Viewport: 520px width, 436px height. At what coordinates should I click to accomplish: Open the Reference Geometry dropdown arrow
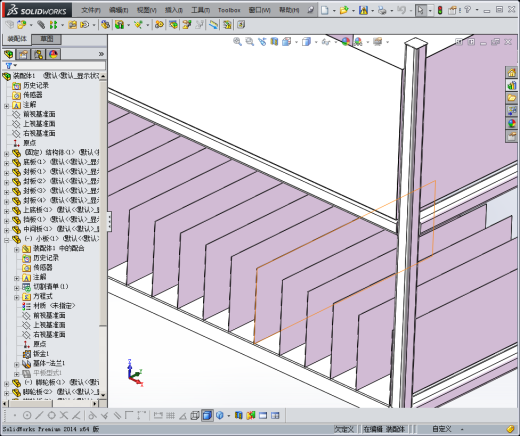[x=147, y=25]
